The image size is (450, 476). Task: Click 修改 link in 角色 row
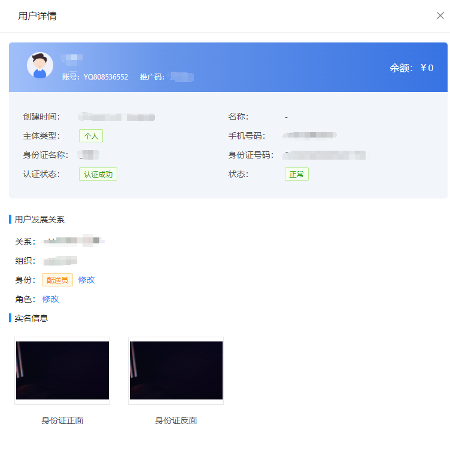click(x=50, y=299)
